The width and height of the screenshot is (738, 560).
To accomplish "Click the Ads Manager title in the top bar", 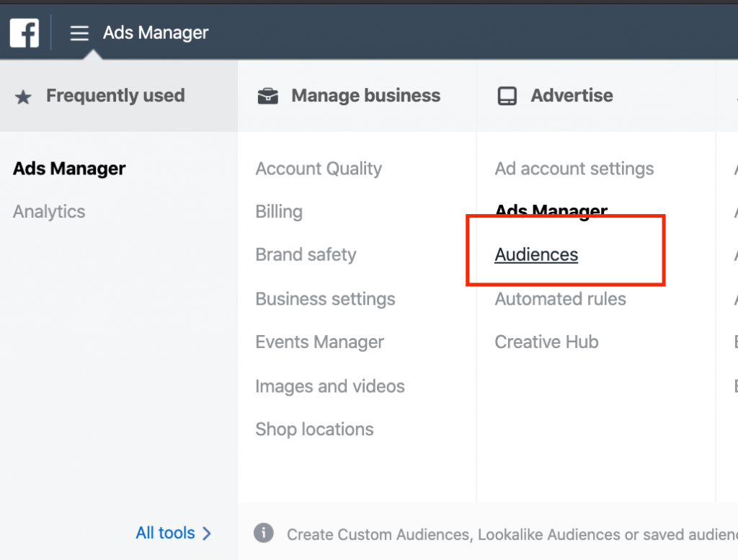I will click(x=156, y=33).
